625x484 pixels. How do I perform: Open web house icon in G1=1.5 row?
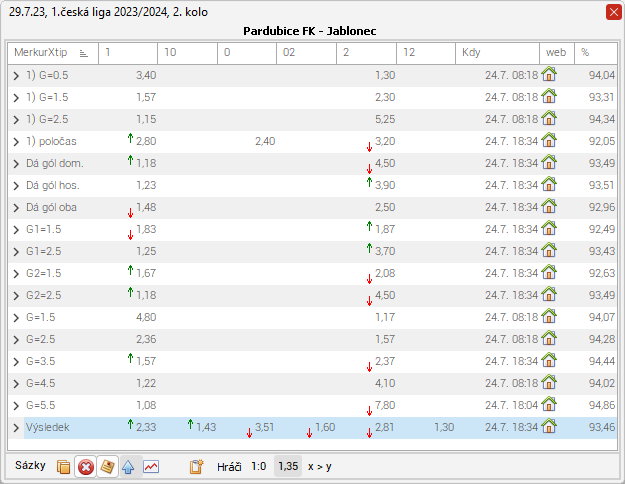coord(549,227)
